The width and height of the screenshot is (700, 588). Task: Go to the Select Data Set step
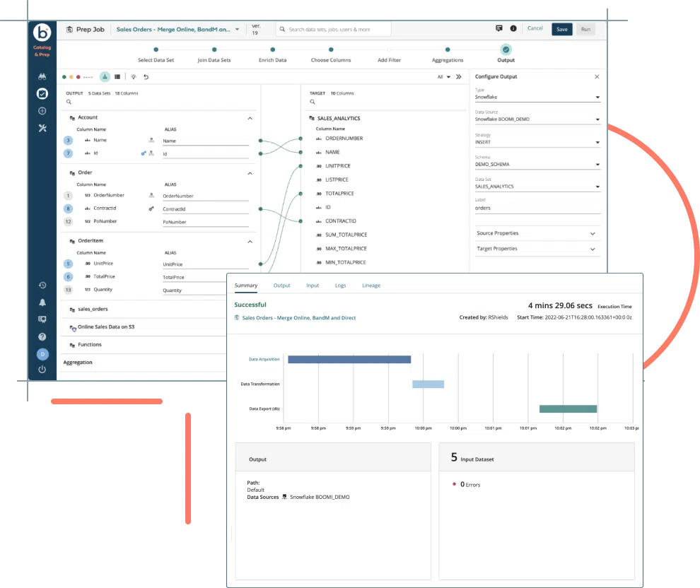pos(156,55)
